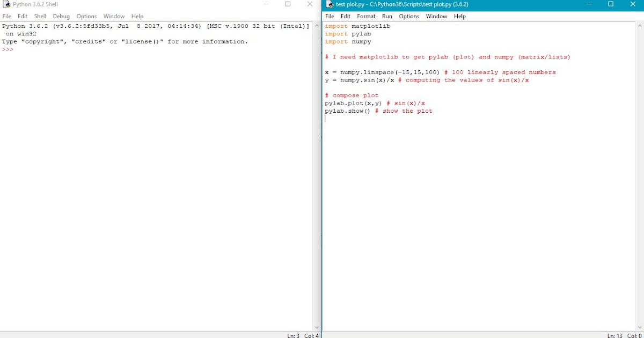
Task: Click the scrollbar down arrow in the Shell window
Action: click(x=317, y=326)
